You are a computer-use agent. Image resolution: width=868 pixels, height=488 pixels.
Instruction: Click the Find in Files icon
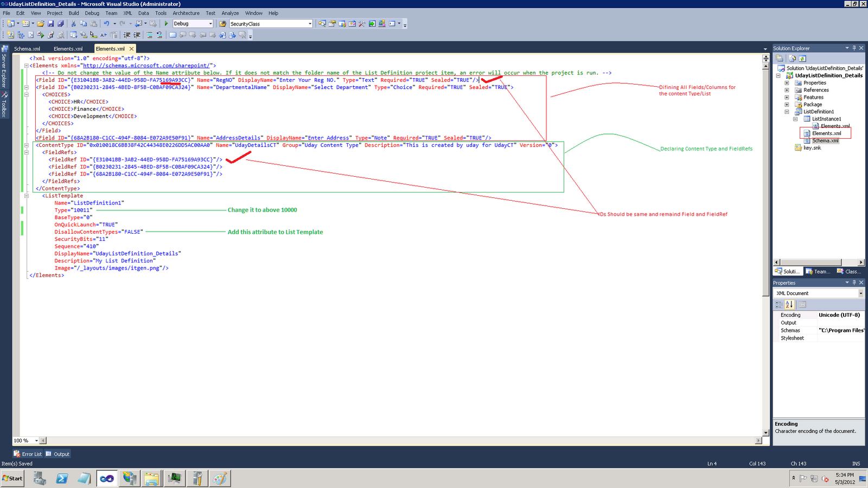pyautogui.click(x=222, y=24)
